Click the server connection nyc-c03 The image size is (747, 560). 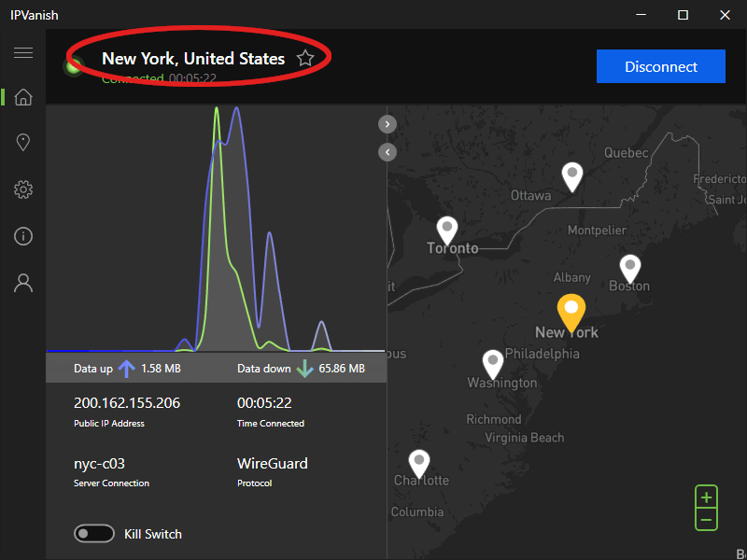point(99,463)
